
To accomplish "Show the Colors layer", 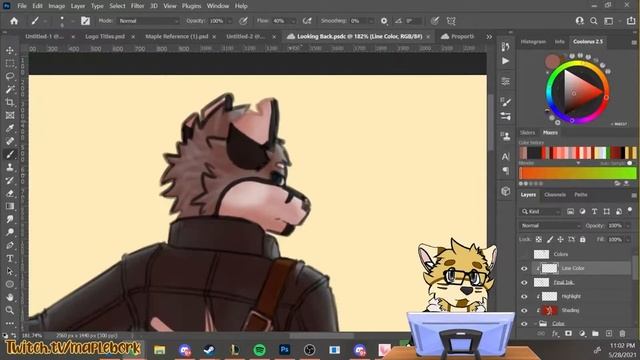I will tap(524, 254).
